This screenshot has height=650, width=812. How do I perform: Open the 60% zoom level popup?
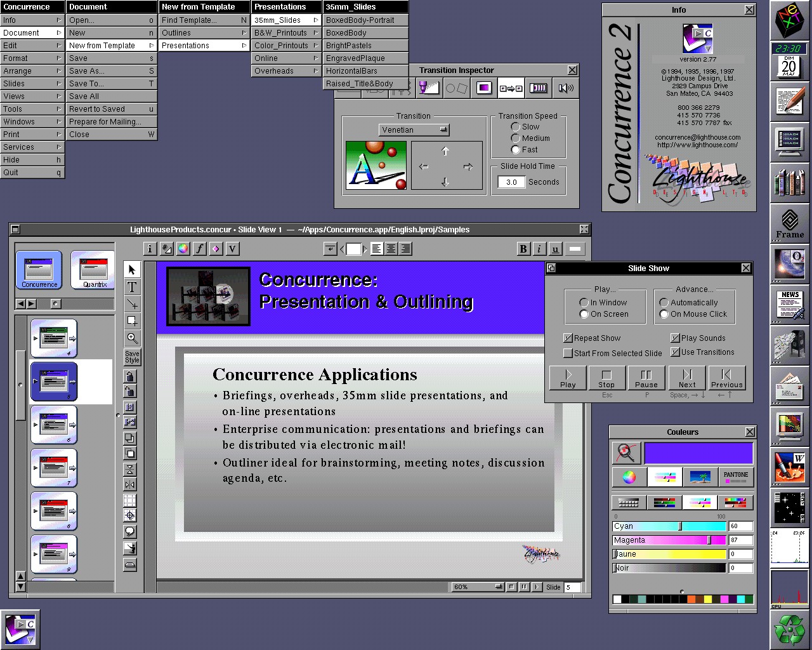coord(478,587)
